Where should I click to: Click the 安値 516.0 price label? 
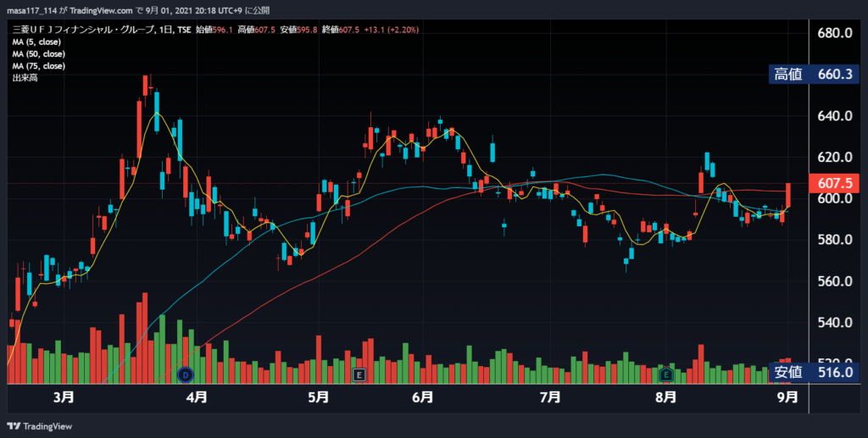814,372
